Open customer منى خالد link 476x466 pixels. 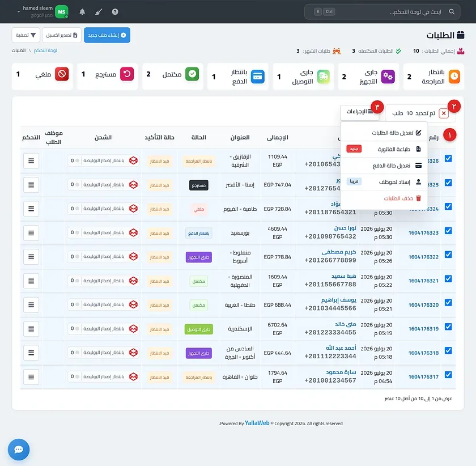click(346, 324)
